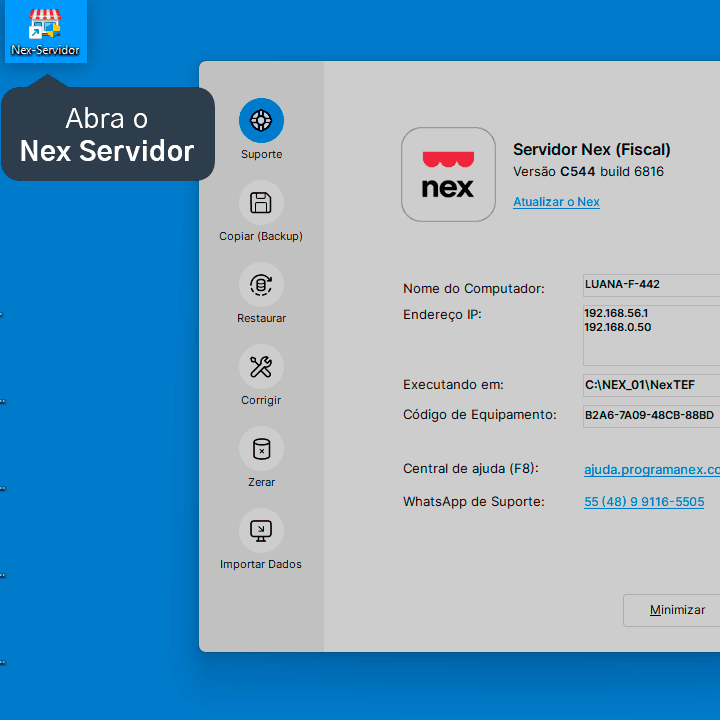Click the WhatsApp de Suporte label

click(x=473, y=501)
